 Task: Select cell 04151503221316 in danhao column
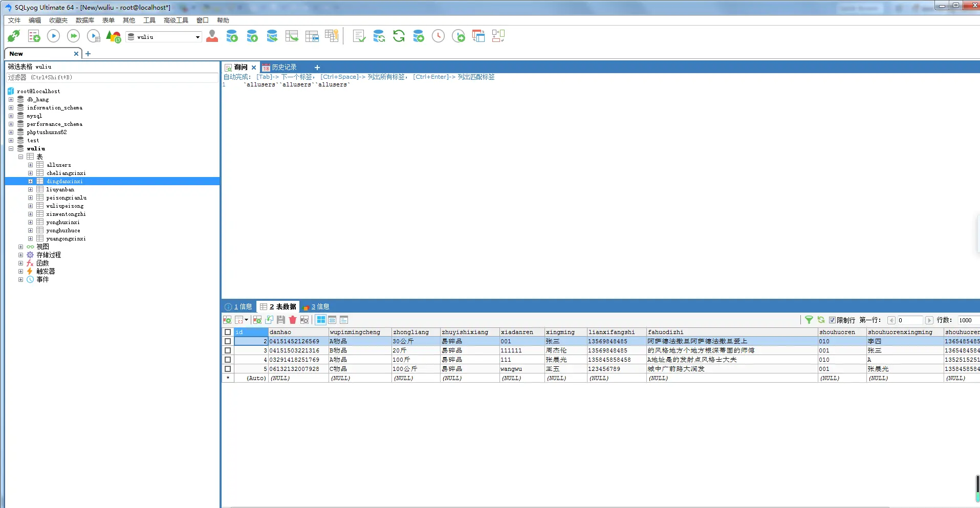[x=298, y=351]
